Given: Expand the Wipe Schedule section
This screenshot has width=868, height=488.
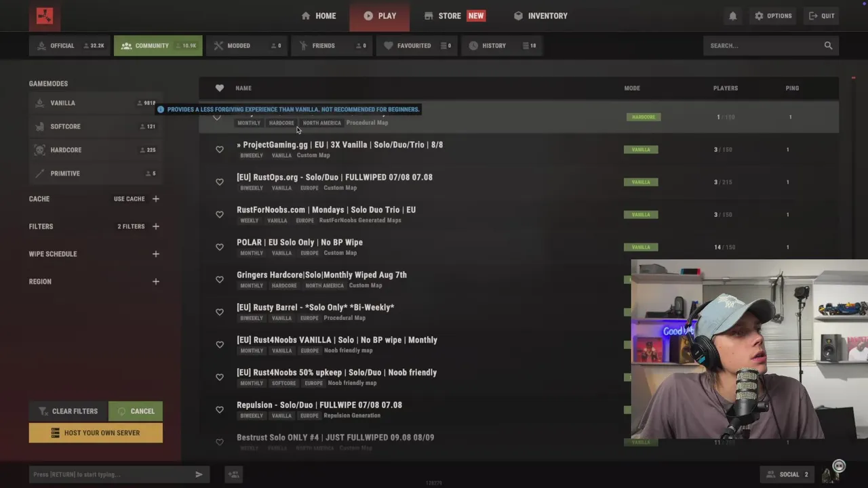Looking at the screenshot, I should tap(155, 254).
